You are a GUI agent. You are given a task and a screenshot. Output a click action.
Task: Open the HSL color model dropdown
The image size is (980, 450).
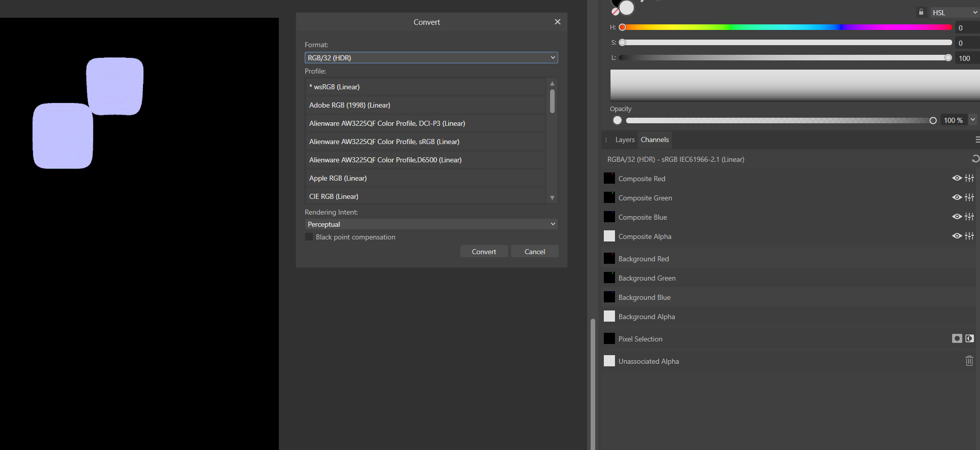point(954,13)
